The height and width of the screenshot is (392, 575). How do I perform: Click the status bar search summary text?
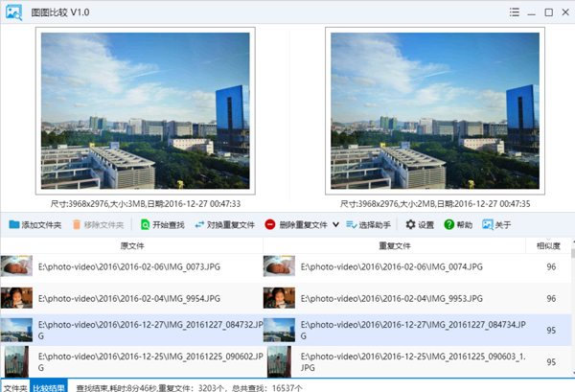189,388
